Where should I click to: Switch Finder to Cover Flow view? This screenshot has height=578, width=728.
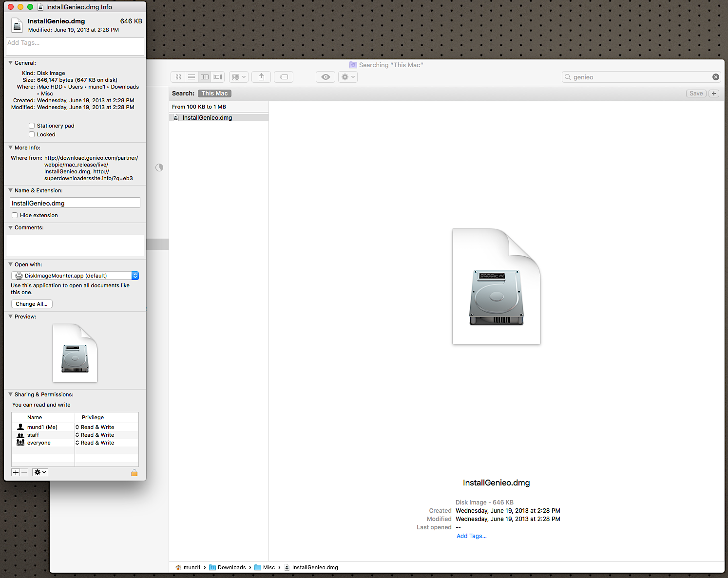217,77
